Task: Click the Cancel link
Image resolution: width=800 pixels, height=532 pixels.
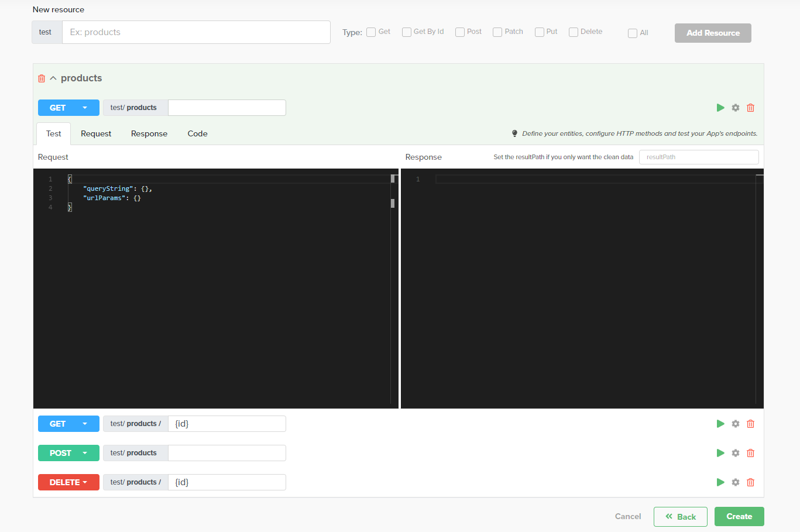Action: [628, 516]
